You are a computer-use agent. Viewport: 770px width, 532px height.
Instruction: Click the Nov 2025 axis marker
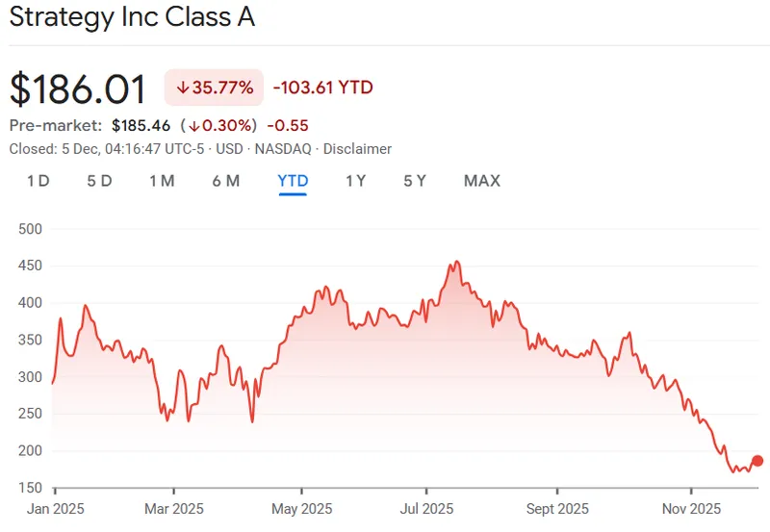point(691,509)
